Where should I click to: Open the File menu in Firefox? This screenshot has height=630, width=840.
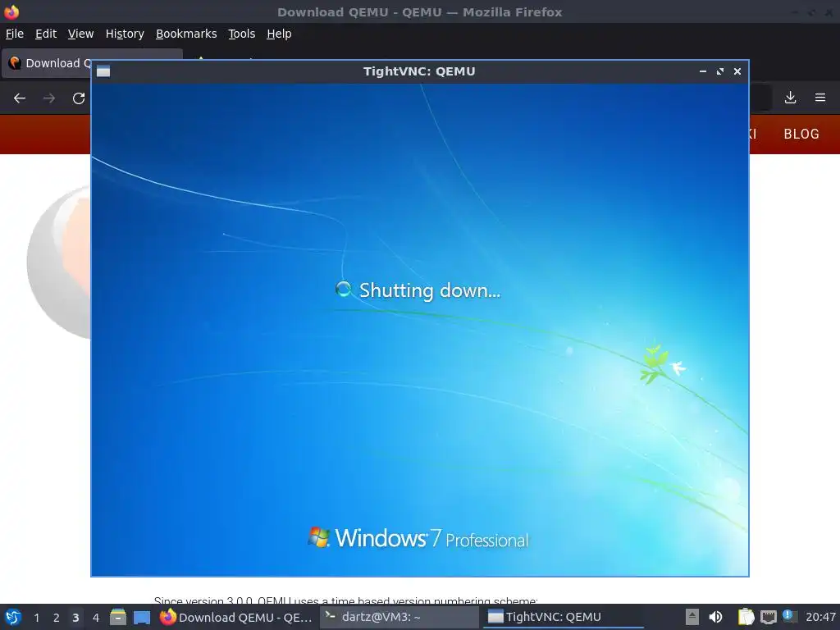tap(15, 34)
